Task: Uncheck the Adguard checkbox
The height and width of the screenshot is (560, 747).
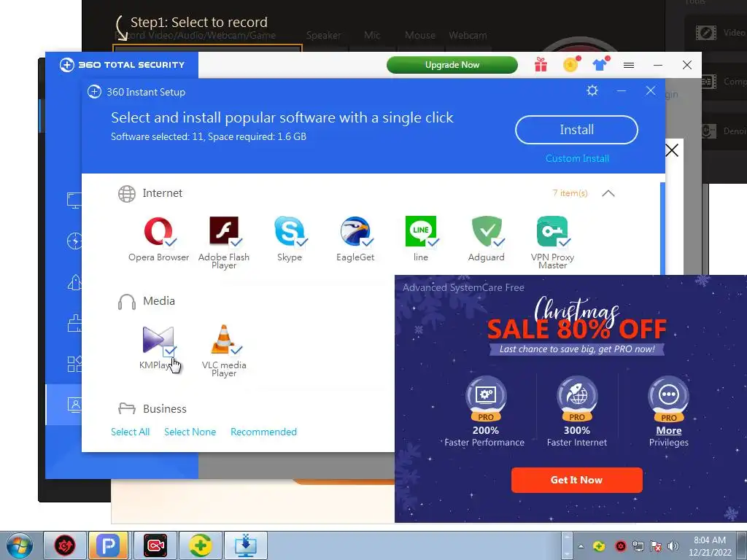Action: click(x=499, y=242)
